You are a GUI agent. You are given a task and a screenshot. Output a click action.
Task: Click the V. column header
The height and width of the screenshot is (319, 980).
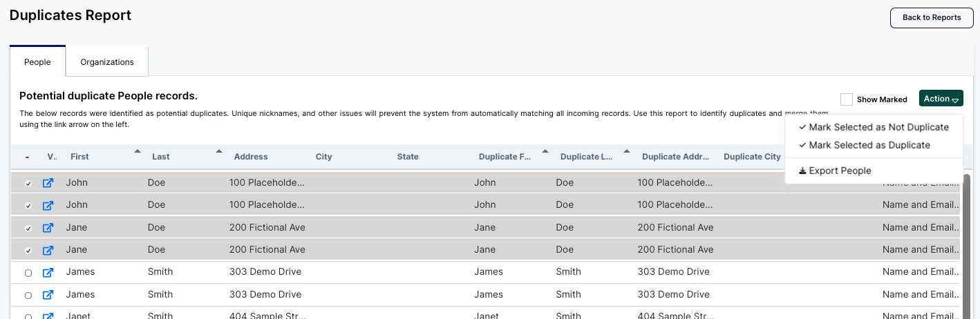coord(51,157)
